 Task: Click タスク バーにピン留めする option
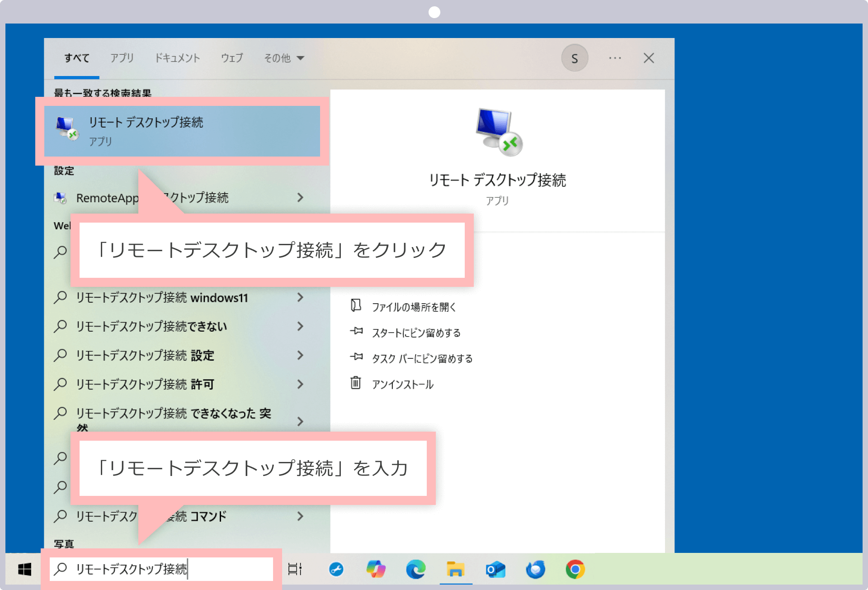coord(421,358)
